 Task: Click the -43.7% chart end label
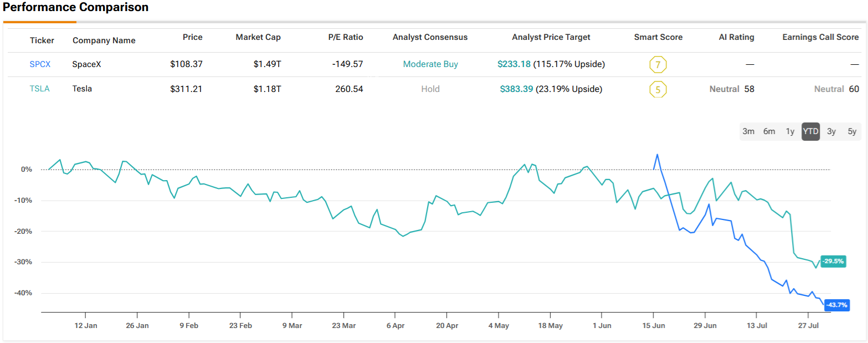(x=836, y=305)
